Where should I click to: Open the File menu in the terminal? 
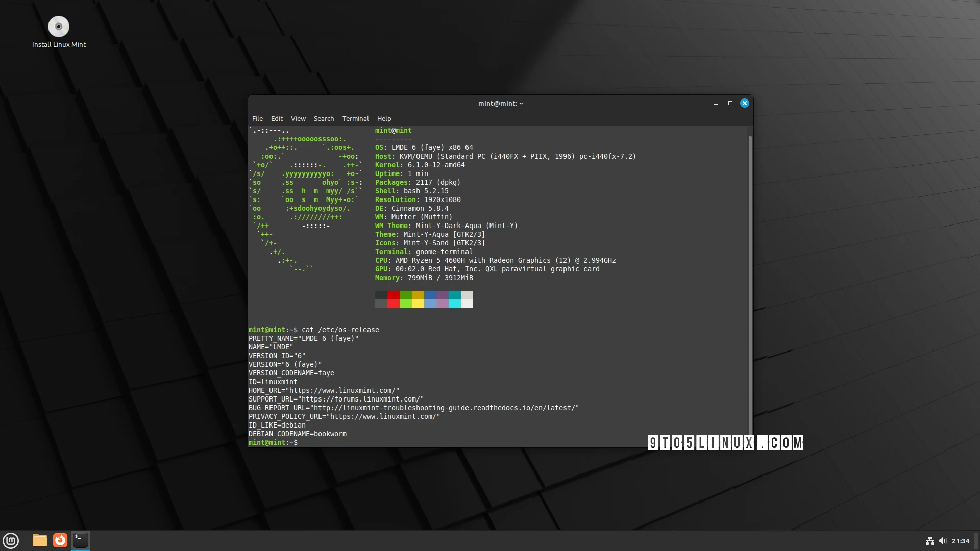coord(257,118)
